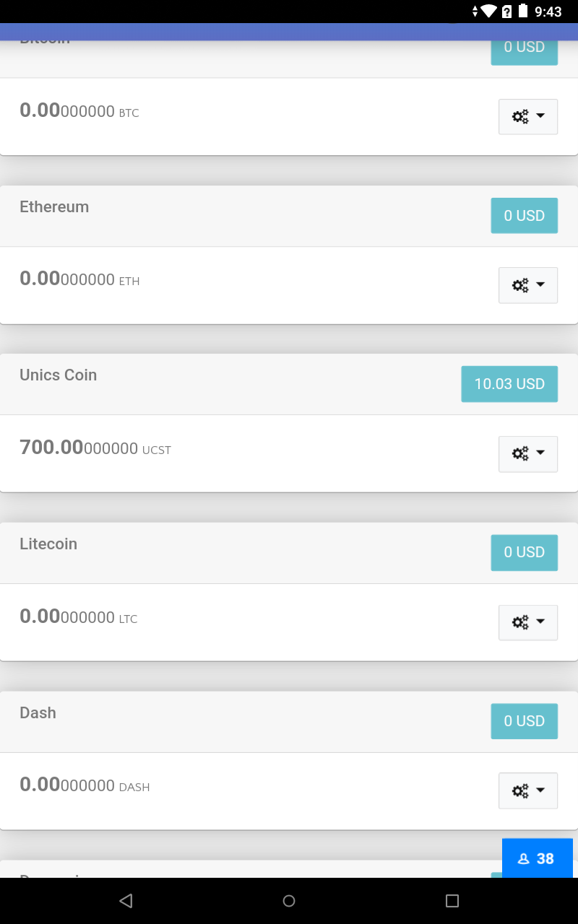Open recent apps with the square button
Image resolution: width=578 pixels, height=924 pixels.
[x=452, y=900]
